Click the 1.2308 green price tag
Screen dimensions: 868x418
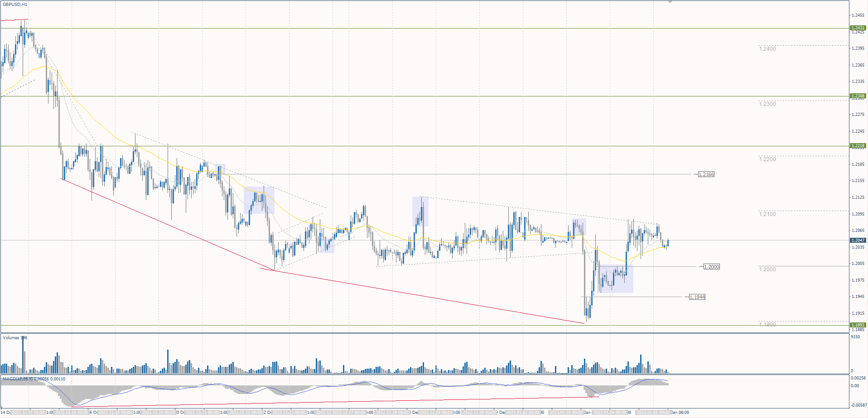point(858,96)
